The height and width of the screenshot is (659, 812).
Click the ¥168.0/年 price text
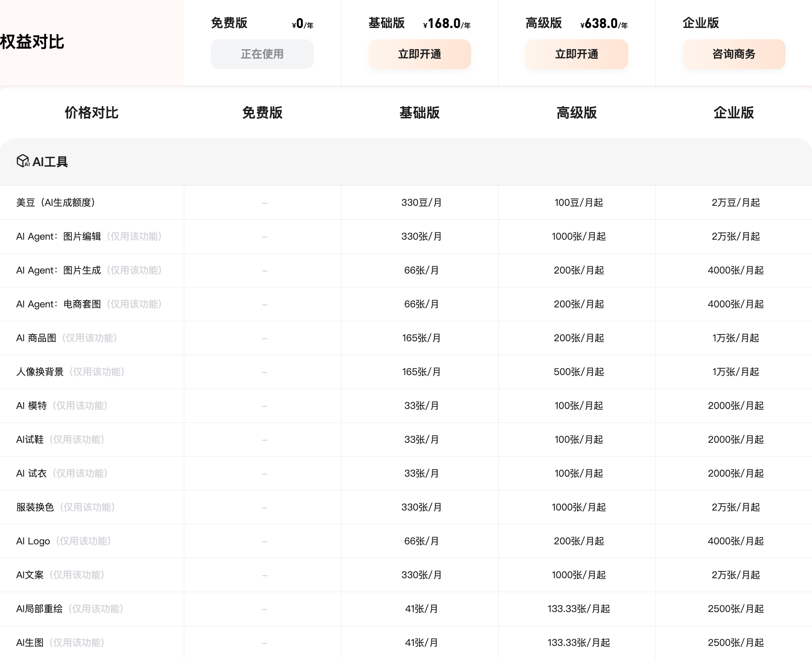[x=447, y=23]
